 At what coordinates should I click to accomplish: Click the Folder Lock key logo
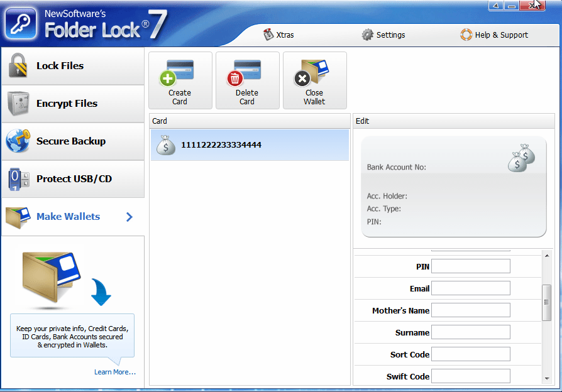point(21,24)
